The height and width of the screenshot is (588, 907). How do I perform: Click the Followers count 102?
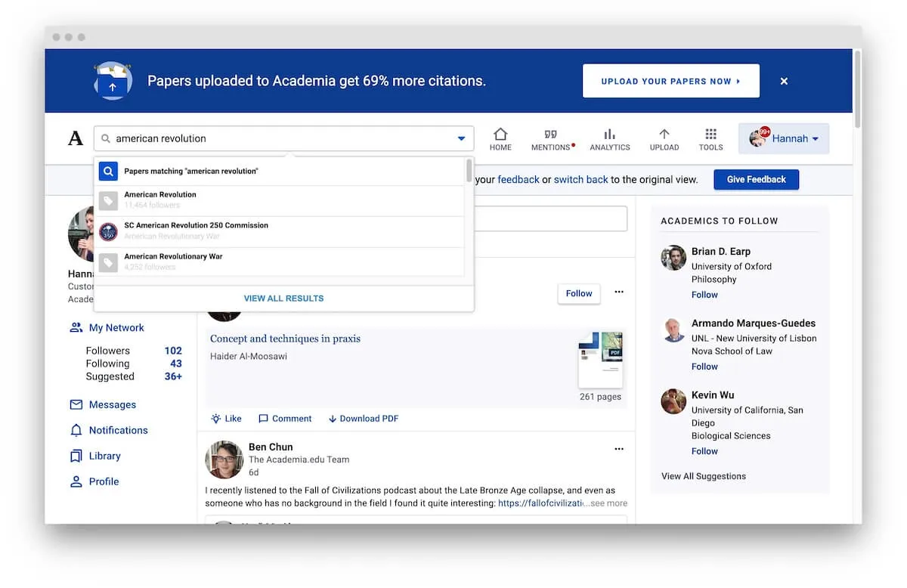173,351
